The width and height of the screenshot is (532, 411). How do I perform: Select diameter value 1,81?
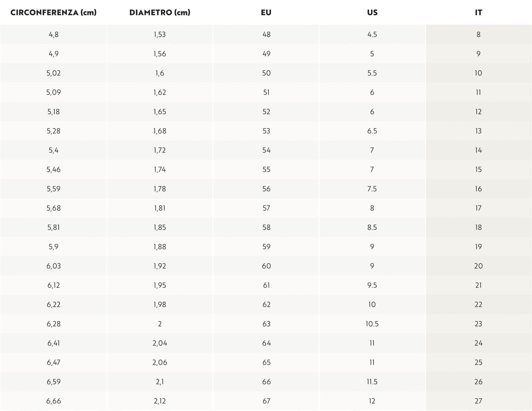point(160,208)
